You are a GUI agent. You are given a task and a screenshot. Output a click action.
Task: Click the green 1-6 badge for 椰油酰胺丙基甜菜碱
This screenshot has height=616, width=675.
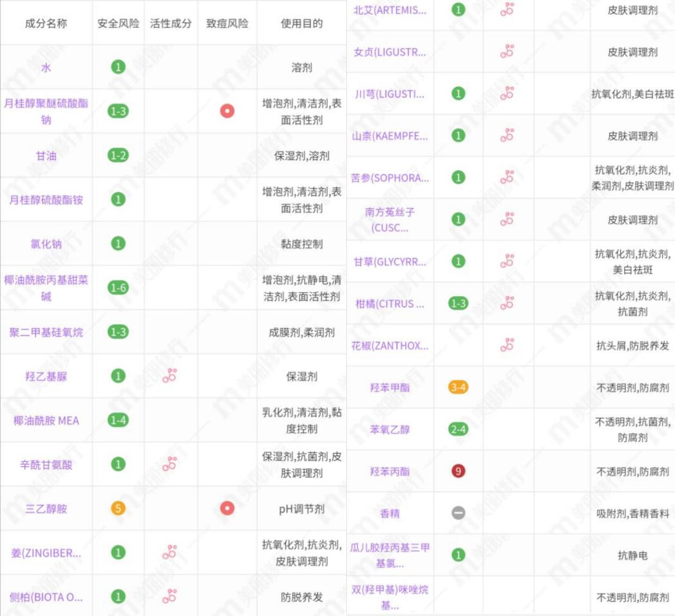(x=119, y=288)
